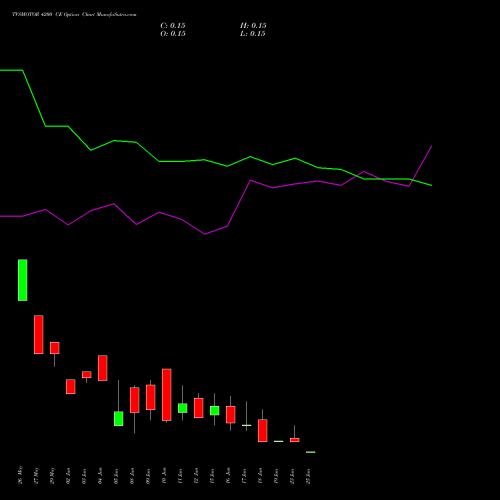Select the close value C: 0.15

[173, 26]
